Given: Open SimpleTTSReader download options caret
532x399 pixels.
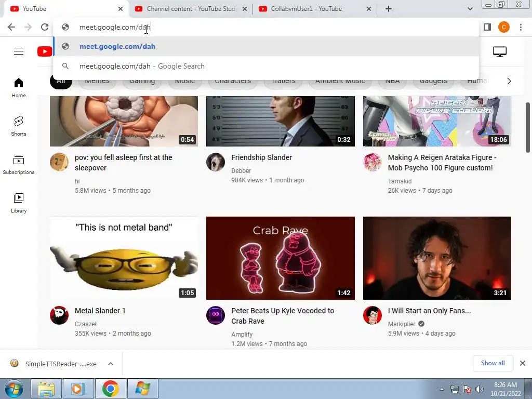Looking at the screenshot, I should point(111,364).
